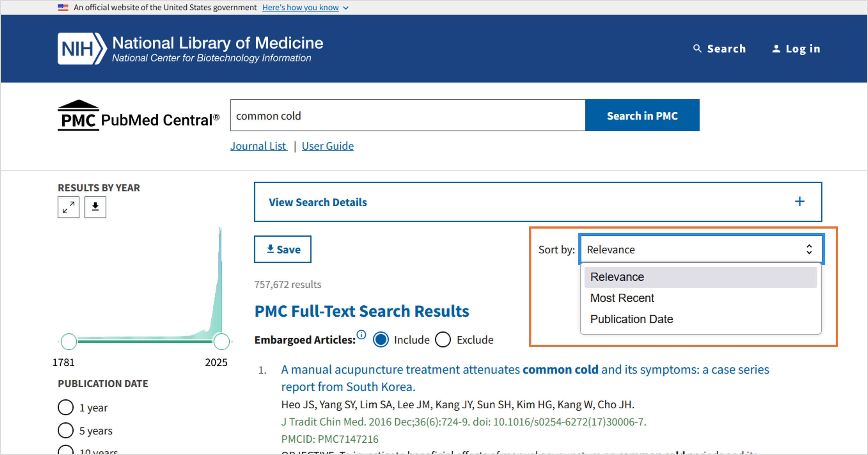Click the 2025 year slider handle
This screenshot has width=868, height=455.
pos(222,342)
